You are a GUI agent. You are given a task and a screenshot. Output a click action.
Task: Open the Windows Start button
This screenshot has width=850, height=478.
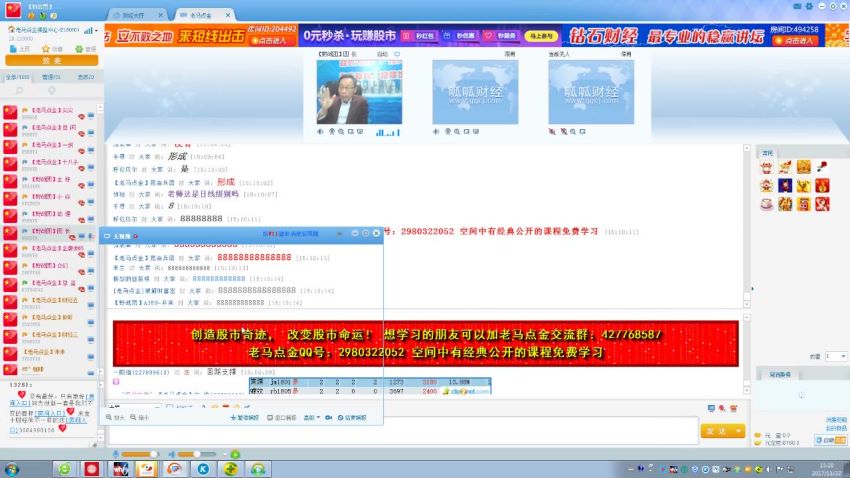point(12,469)
